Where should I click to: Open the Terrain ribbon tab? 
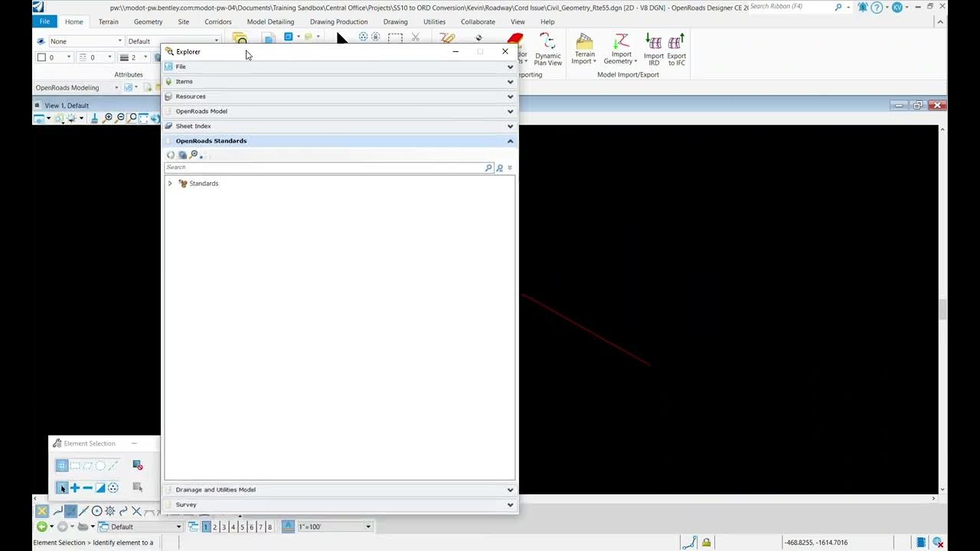109,21
